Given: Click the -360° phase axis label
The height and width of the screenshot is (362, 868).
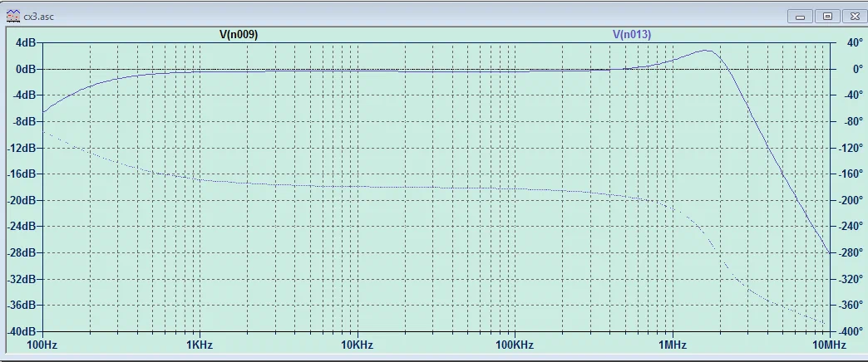Looking at the screenshot, I should tap(850, 305).
